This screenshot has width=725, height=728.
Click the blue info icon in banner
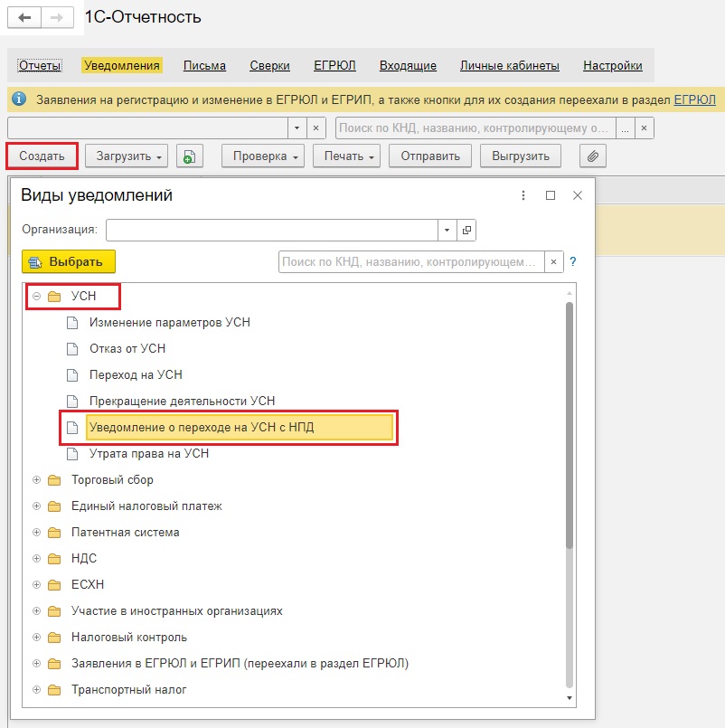(x=19, y=99)
